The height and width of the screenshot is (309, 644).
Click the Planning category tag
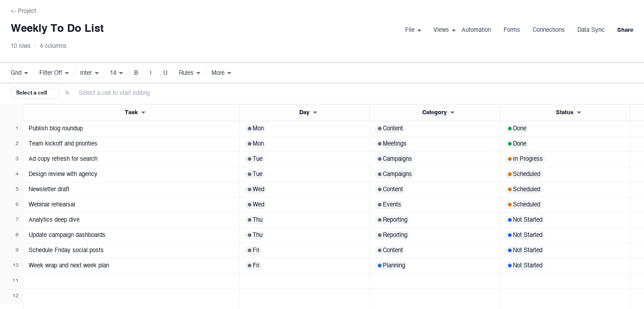pyautogui.click(x=391, y=266)
